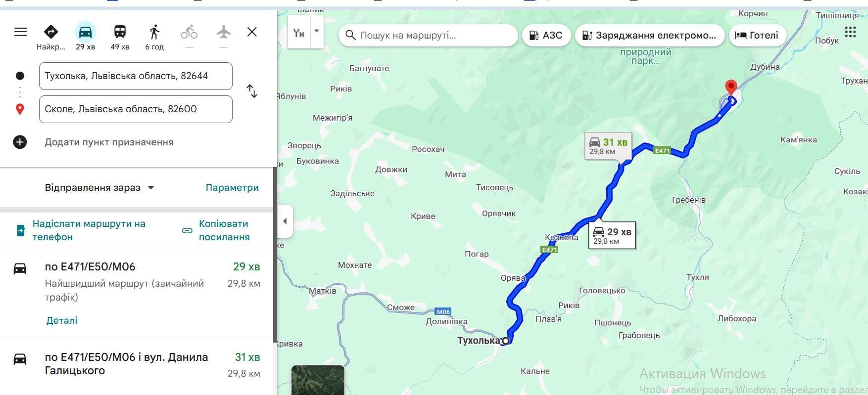Open the Google apps grid
The width and height of the screenshot is (868, 395).
coord(850,33)
